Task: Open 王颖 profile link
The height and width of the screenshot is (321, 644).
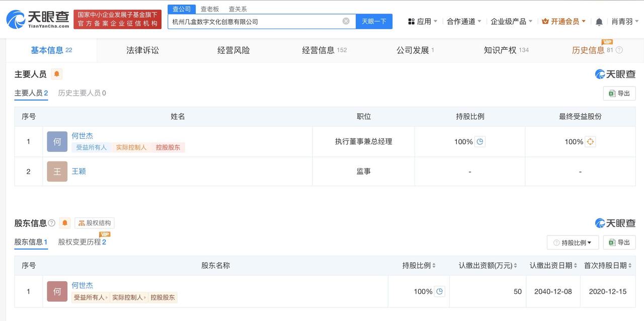Action: [x=79, y=172]
